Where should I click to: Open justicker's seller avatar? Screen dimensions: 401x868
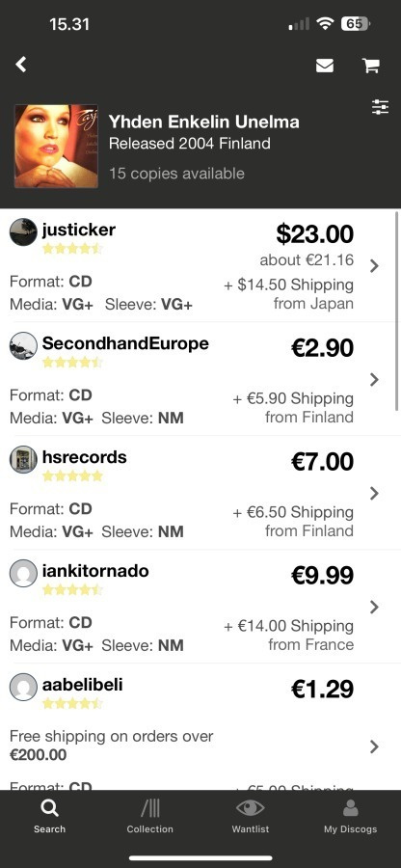23,231
